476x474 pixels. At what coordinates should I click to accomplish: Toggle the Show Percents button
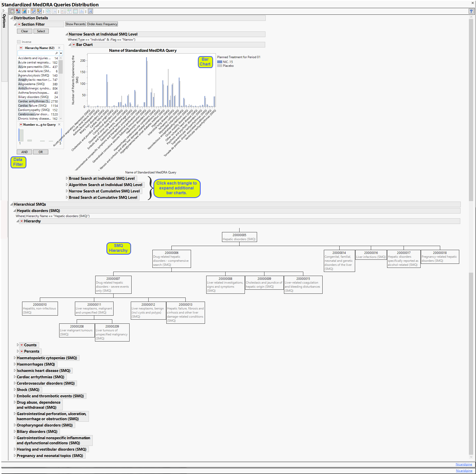tap(75, 24)
